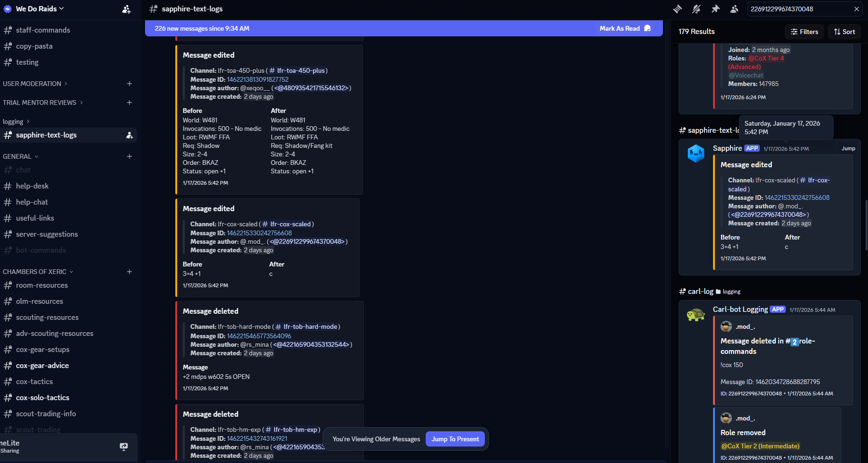Open the Sort options for results
The width and height of the screenshot is (868, 463).
844,32
